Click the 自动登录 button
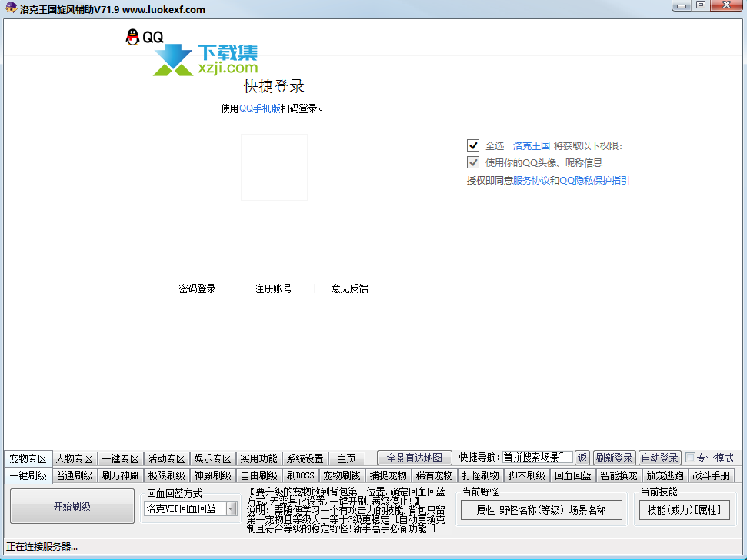 tap(660, 458)
